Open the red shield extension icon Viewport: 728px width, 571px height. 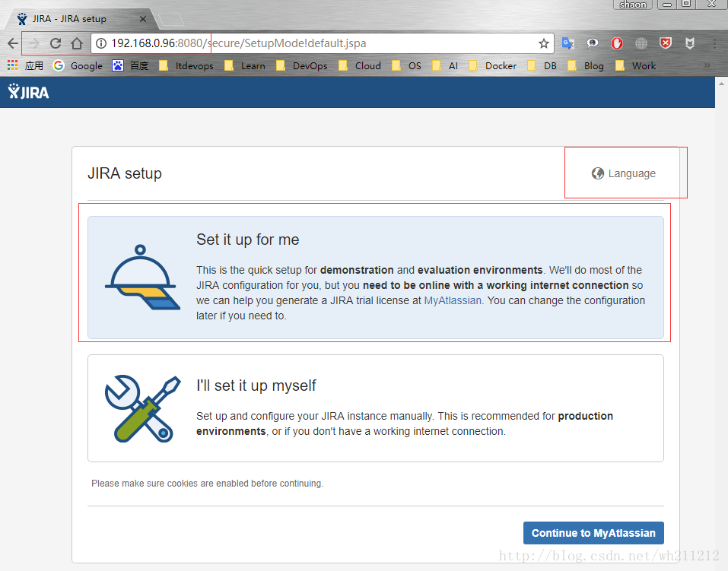pyautogui.click(x=666, y=43)
